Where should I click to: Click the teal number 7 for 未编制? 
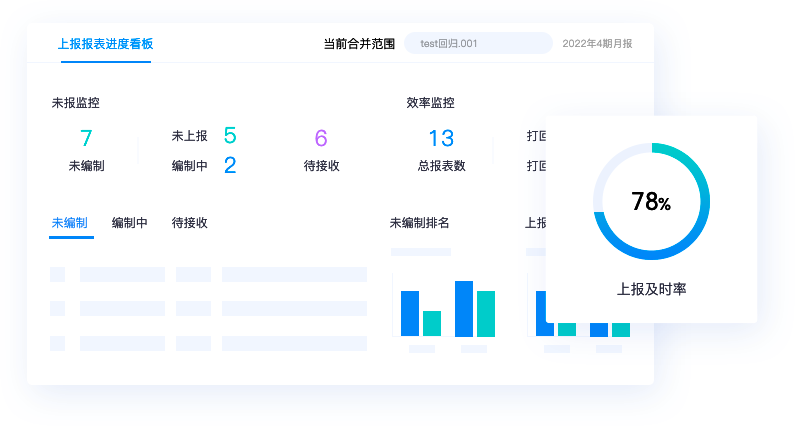(x=86, y=139)
